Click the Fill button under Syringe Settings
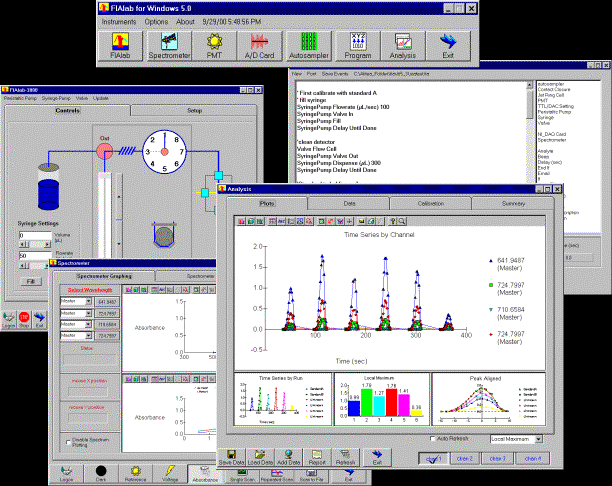The width and height of the screenshot is (612, 486). (x=31, y=281)
